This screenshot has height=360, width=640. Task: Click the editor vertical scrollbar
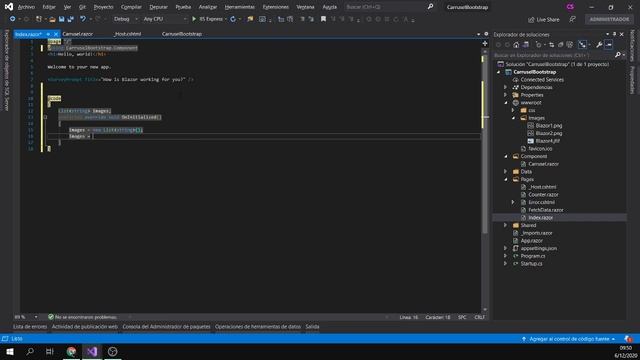click(x=485, y=180)
